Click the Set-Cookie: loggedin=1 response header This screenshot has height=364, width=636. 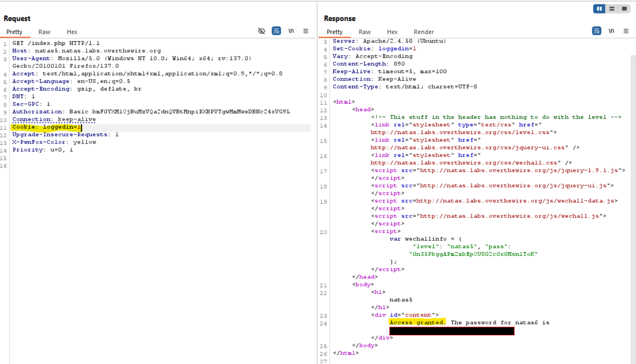374,49
